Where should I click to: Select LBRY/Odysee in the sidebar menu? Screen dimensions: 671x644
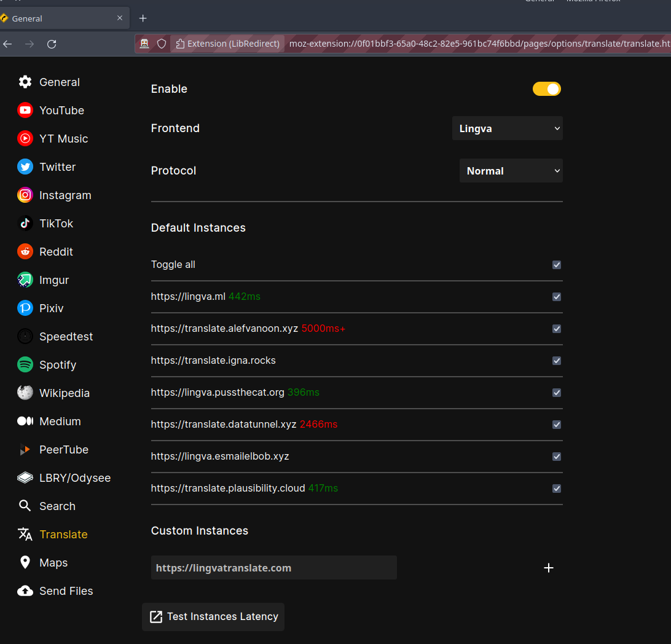point(74,477)
